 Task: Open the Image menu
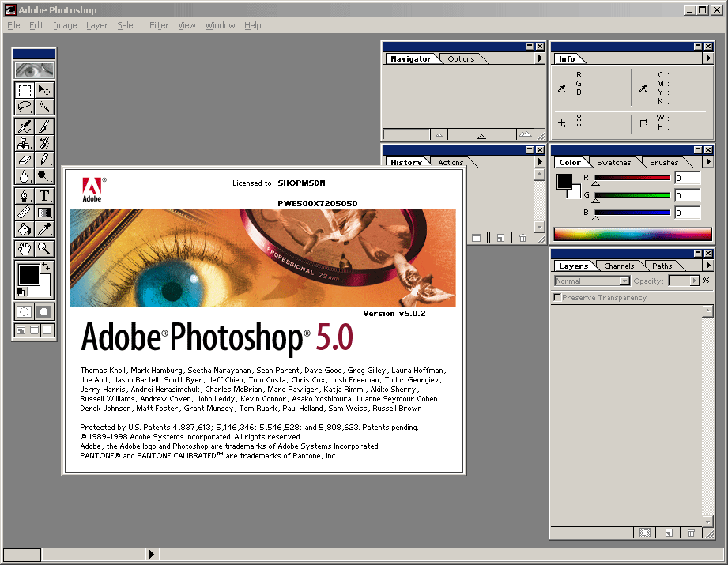[x=65, y=25]
